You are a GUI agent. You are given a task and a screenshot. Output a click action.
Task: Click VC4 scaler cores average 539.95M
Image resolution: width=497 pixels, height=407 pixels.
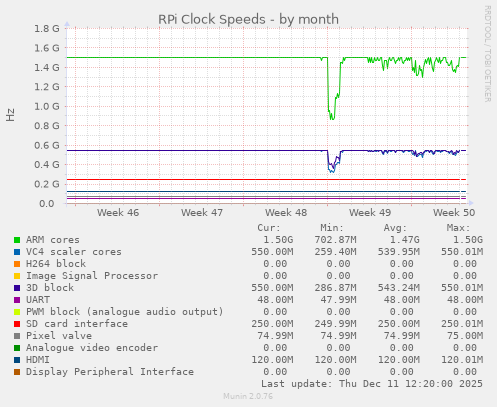coord(399,252)
